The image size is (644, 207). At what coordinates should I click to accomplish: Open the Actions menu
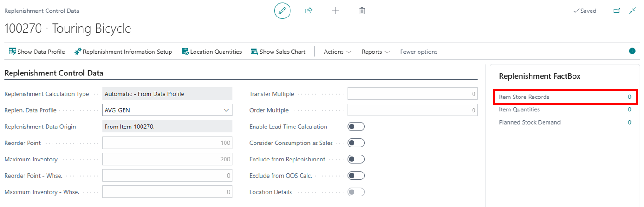[337, 52]
